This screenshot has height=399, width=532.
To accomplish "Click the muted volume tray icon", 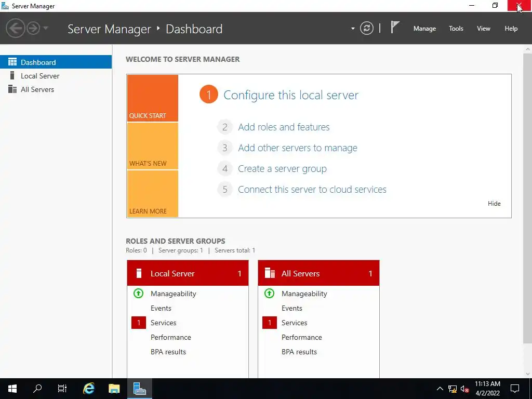I will coord(464,389).
